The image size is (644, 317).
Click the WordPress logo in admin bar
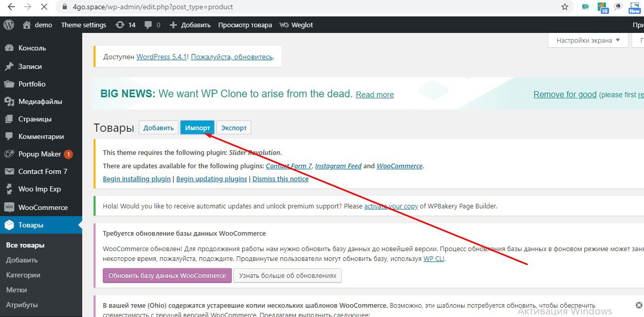[x=8, y=25]
